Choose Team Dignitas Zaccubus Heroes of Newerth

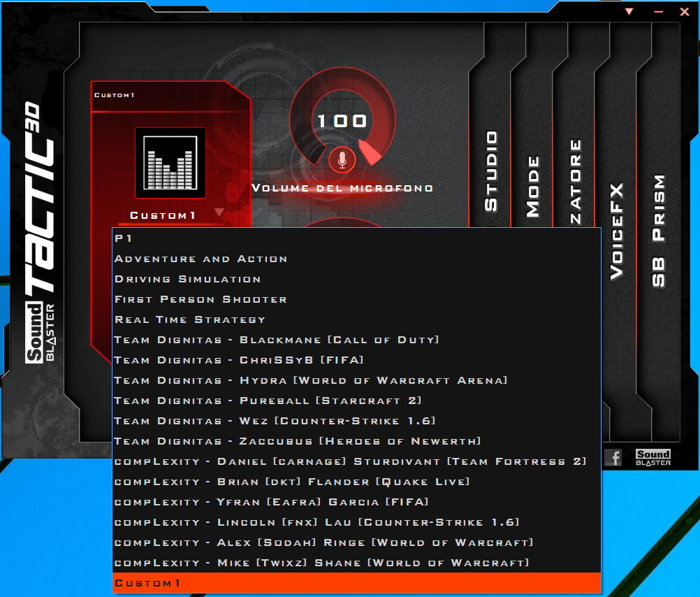click(356, 441)
